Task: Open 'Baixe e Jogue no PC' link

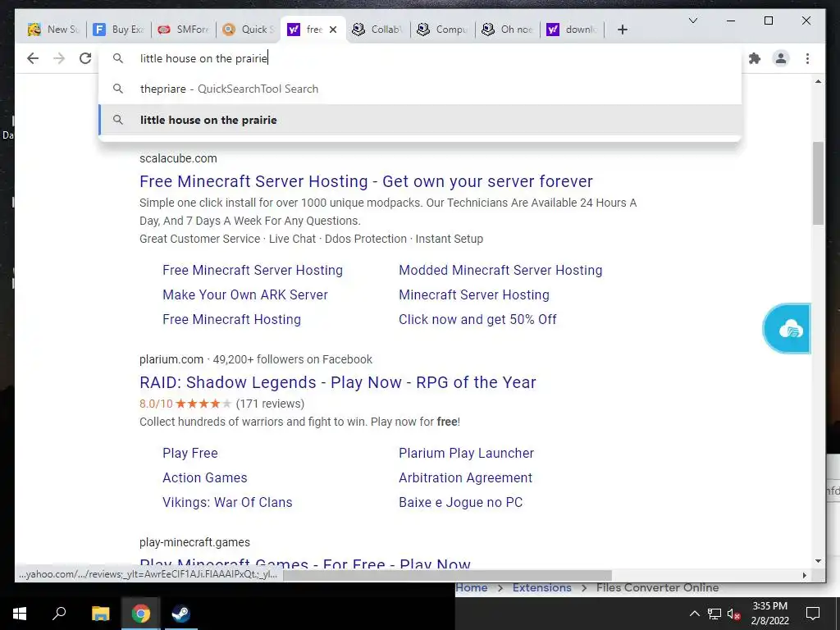Action: click(460, 503)
